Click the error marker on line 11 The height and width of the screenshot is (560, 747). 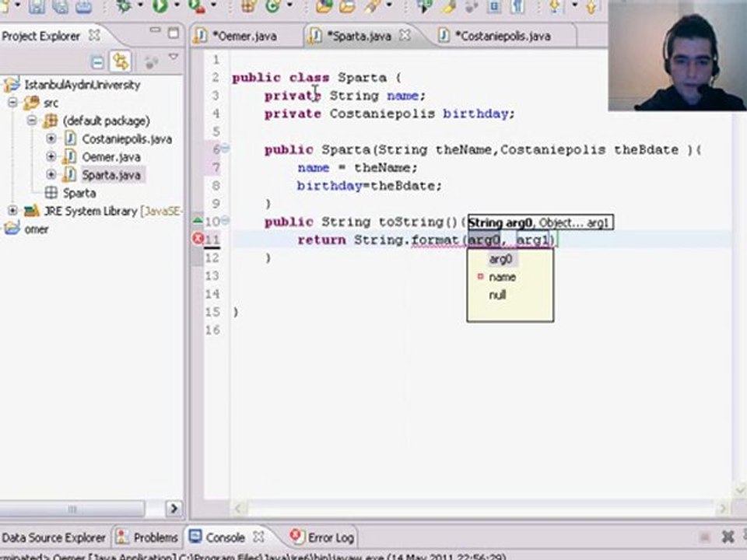(x=198, y=238)
